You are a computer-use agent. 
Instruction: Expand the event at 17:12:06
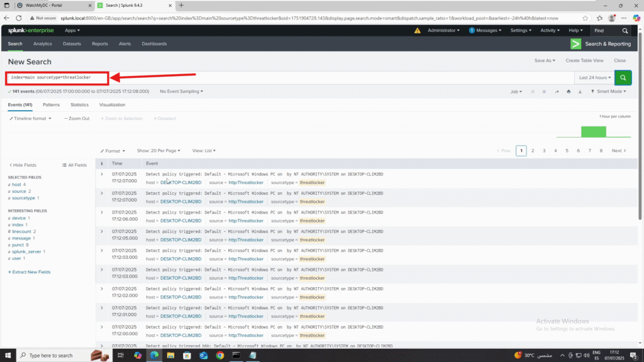(102, 212)
